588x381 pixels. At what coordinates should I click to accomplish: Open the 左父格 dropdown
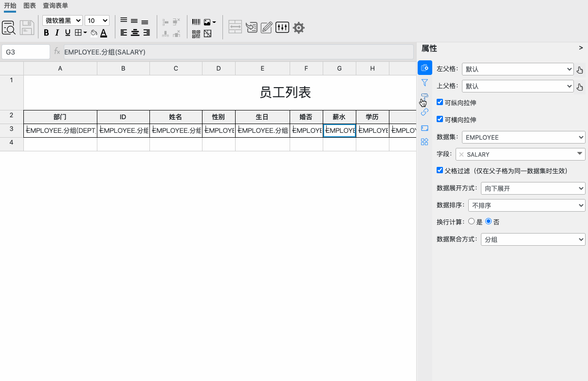pyautogui.click(x=518, y=70)
